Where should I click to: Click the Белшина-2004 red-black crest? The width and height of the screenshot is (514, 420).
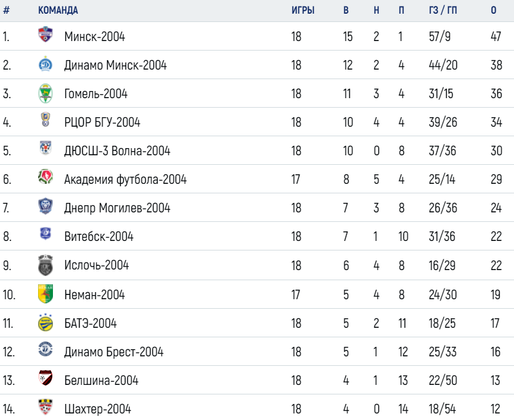[45, 378]
